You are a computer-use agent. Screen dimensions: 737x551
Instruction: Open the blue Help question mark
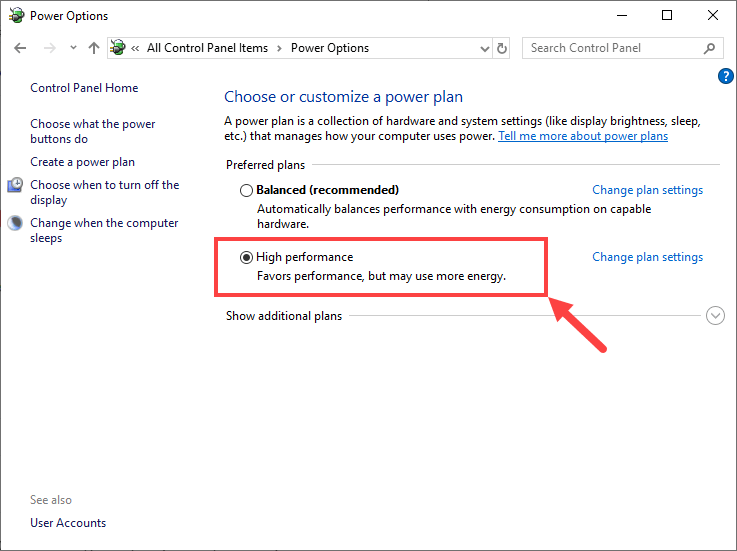point(726,76)
